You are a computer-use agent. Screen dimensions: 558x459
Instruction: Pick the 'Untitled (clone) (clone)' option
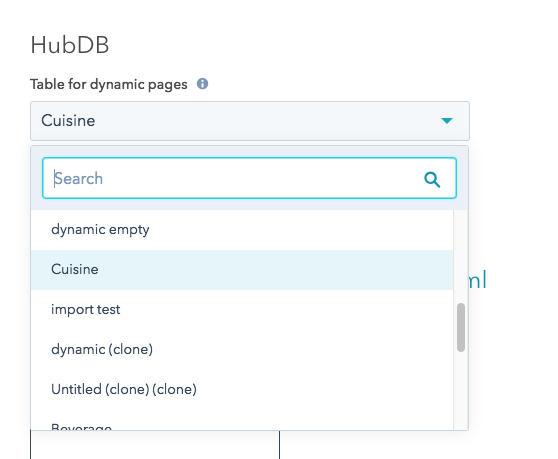point(242,389)
